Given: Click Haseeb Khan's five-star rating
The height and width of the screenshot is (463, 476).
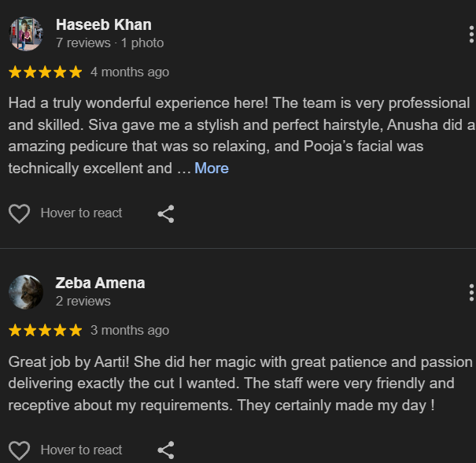Looking at the screenshot, I should [45, 72].
